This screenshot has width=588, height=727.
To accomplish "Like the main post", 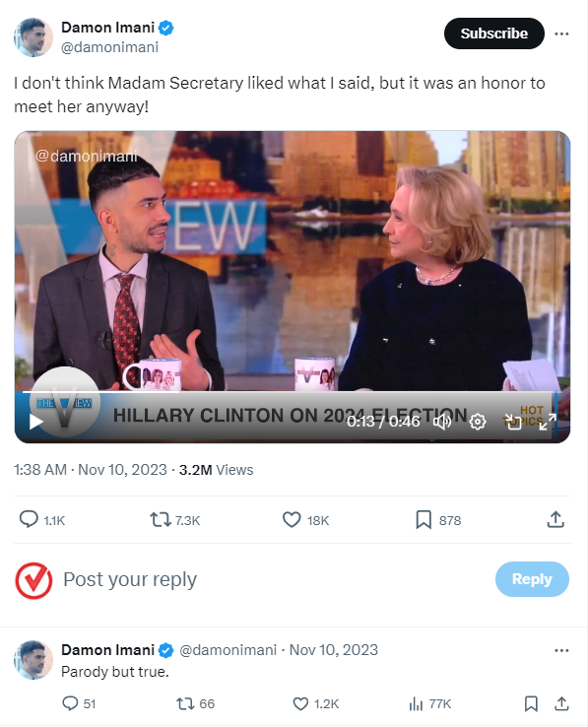I will [x=305, y=520].
